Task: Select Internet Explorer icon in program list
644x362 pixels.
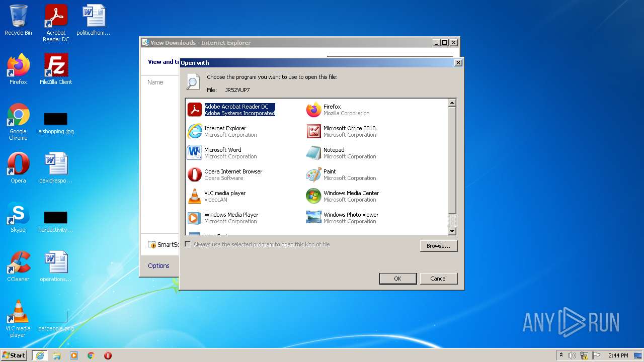Action: 195,131
